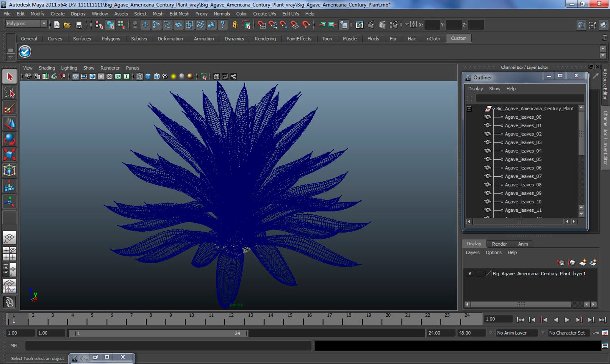Viewport: 610px width, 364px height.
Task: Open shelf options arrow at left of shelf
Action: click(x=10, y=57)
